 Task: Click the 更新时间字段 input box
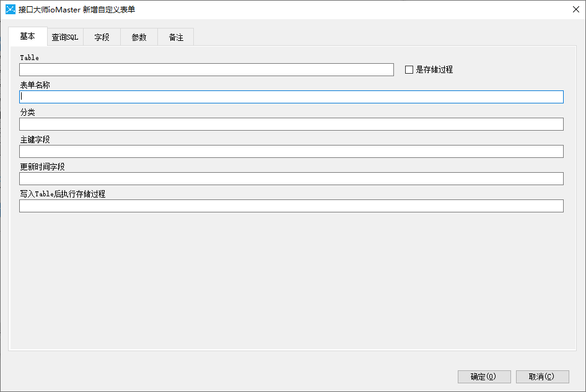point(291,178)
